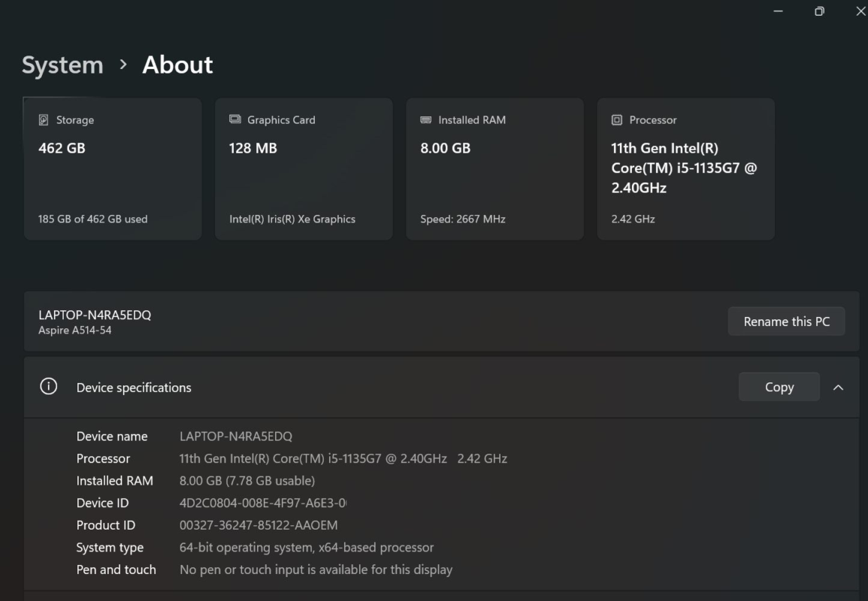Open the Graphics Card 128 MB card
Screen dimensions: 868x601
(304, 169)
